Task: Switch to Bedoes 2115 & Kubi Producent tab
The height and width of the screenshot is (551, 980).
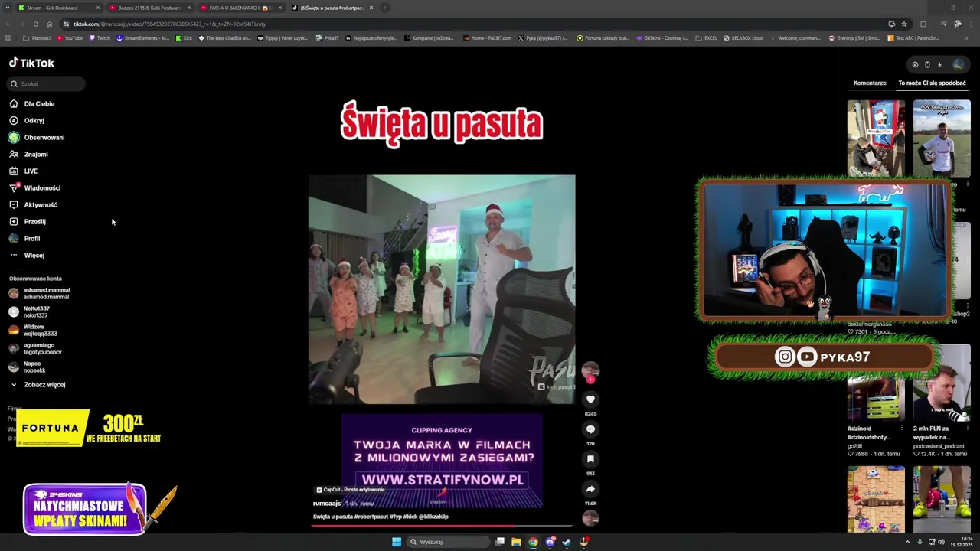Action: (x=150, y=8)
